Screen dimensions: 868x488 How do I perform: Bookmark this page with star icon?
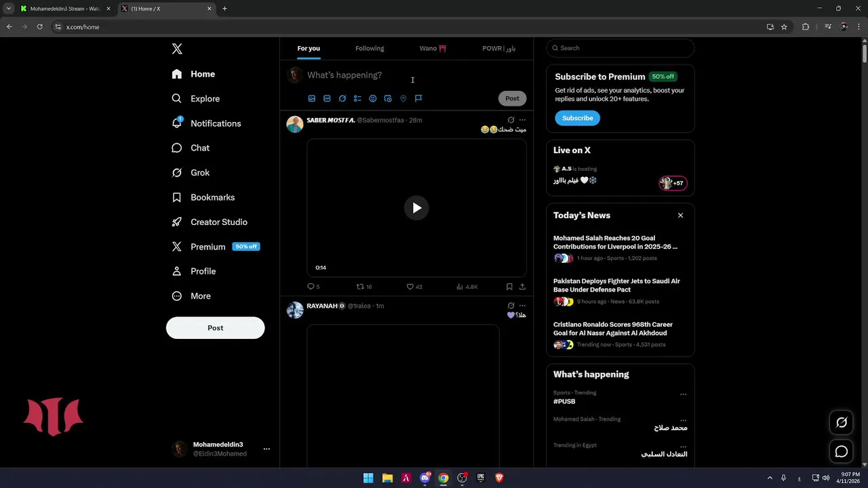784,27
